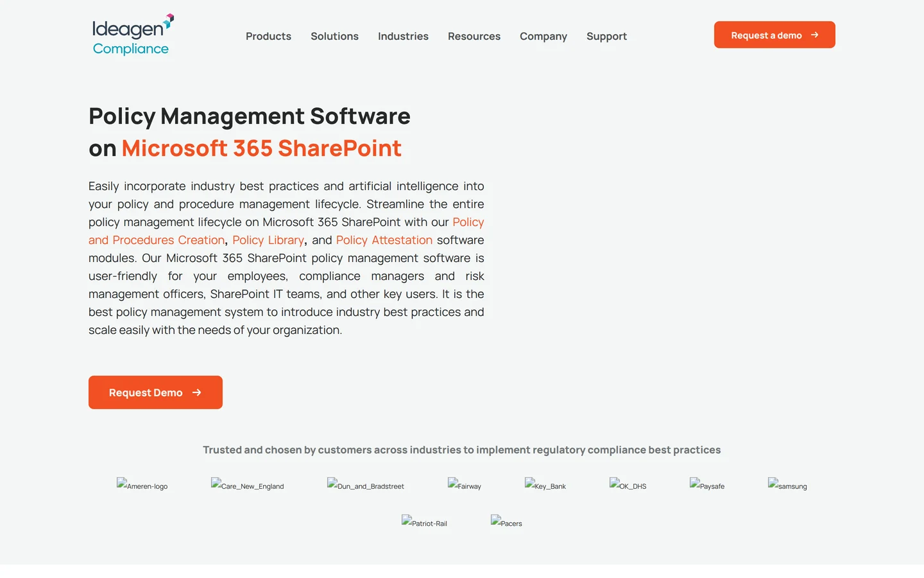
Task: Click the samsung logo image
Action: [x=787, y=485]
